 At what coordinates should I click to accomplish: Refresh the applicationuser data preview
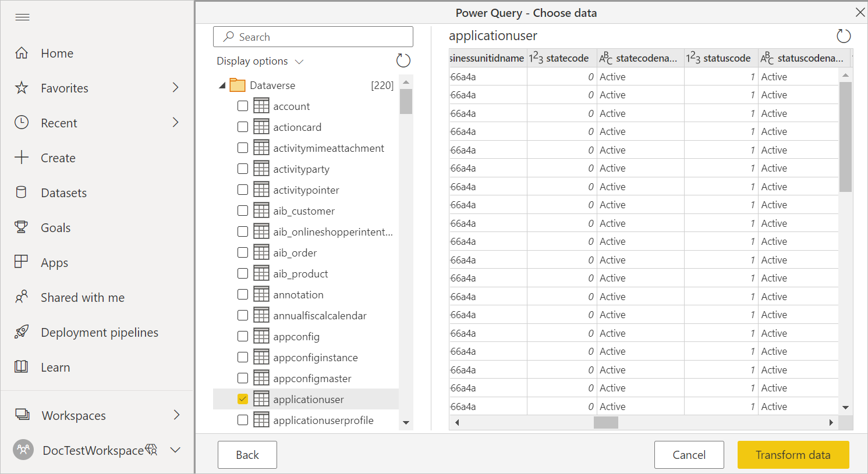coord(843,35)
